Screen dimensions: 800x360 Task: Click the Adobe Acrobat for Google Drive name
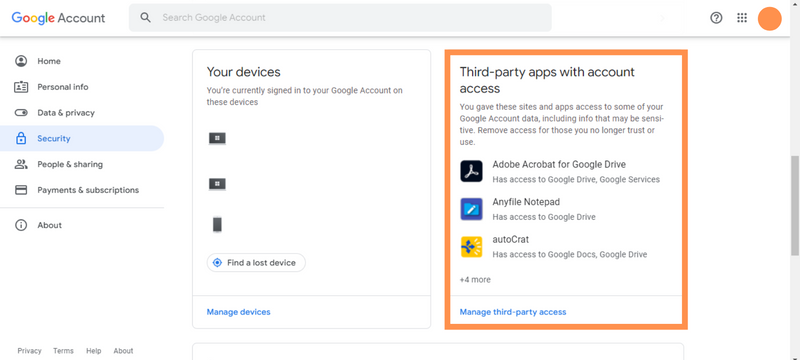click(559, 164)
